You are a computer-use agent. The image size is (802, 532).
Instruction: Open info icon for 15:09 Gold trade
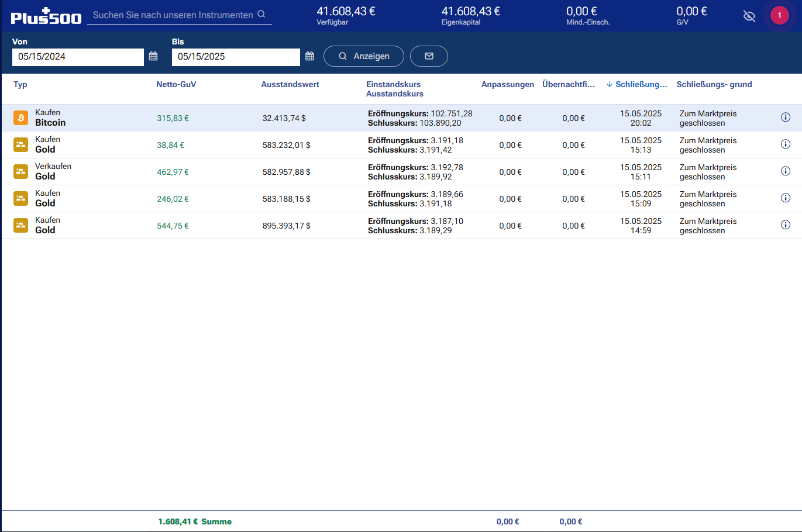tap(786, 198)
